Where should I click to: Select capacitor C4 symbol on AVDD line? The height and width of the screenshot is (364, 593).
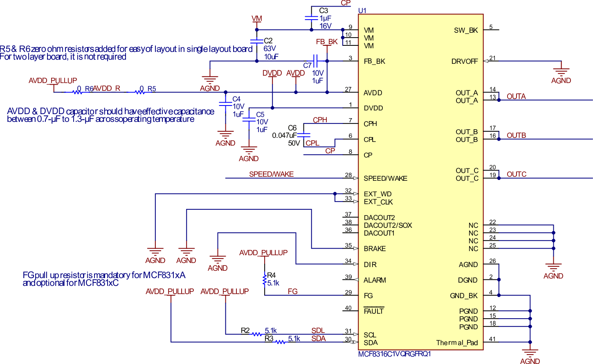[225, 104]
